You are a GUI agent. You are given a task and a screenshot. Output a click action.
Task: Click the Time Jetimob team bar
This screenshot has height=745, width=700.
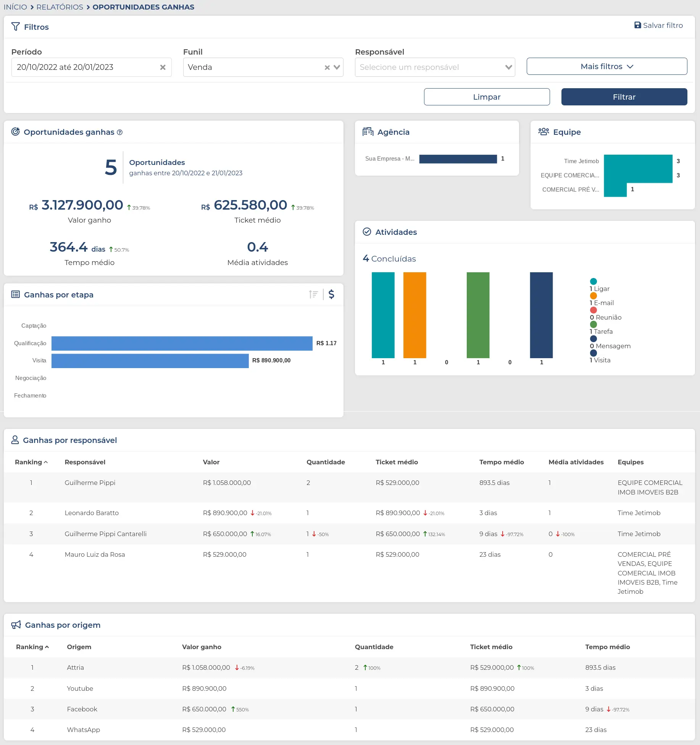[638, 162]
